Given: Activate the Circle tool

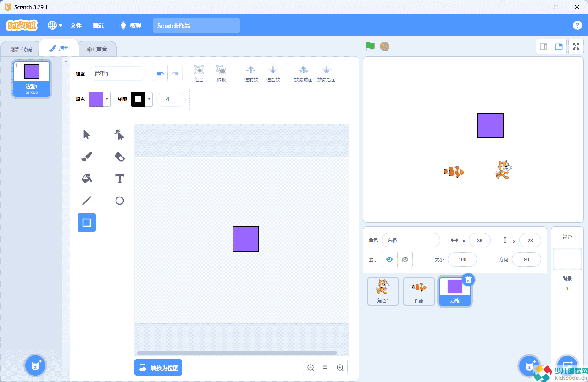Looking at the screenshot, I should point(119,201).
